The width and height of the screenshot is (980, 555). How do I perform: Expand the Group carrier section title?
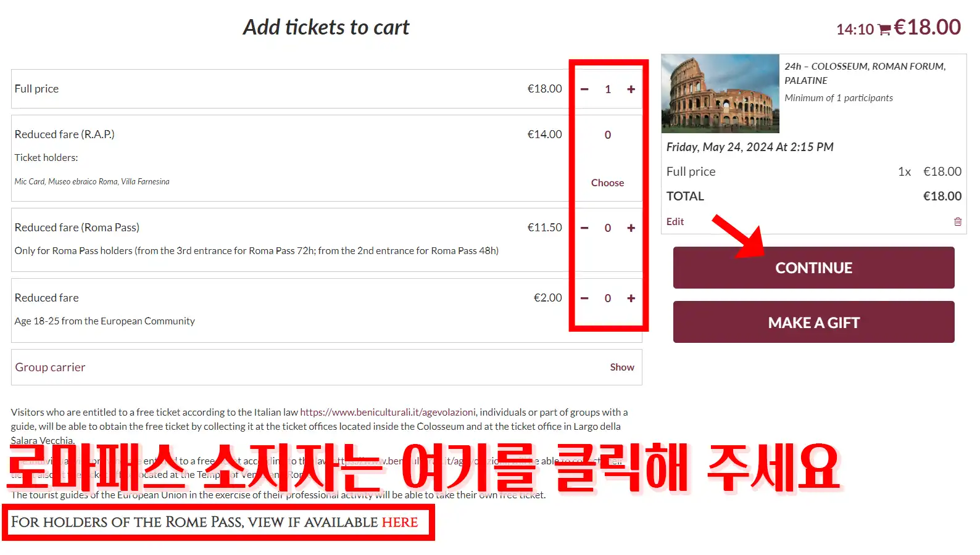[51, 368]
